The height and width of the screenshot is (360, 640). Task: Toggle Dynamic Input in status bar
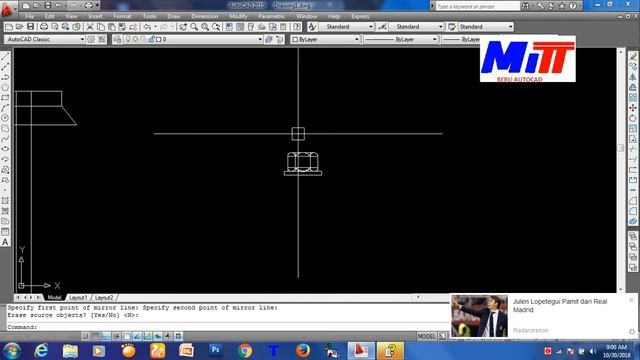(158, 336)
